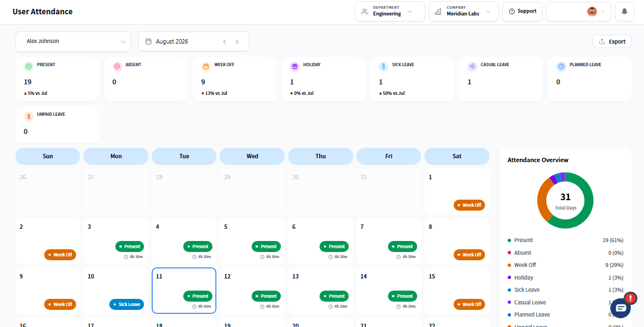Go to previous month arrow
This screenshot has width=644, height=327.
[x=225, y=41]
